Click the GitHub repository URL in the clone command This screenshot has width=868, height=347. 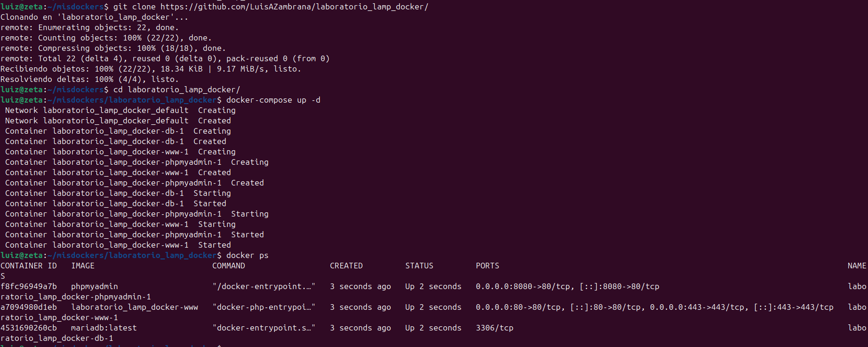[294, 7]
